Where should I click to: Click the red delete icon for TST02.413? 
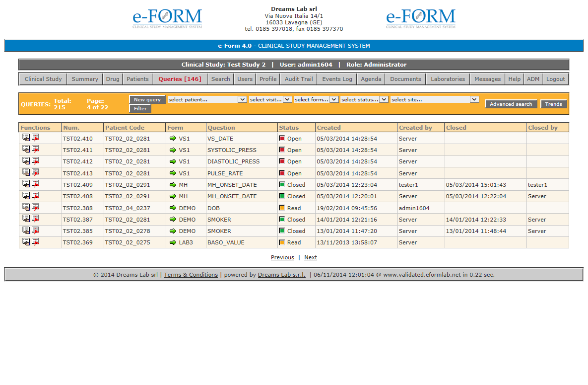(x=36, y=172)
